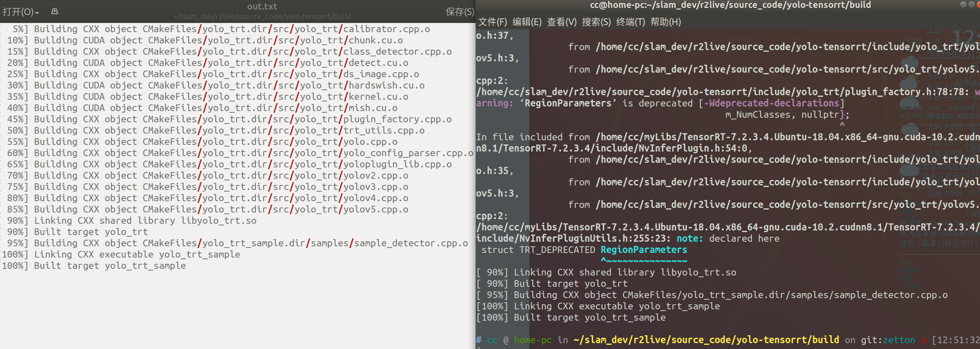Click the line building yolov5.cpp.o in gedit
Screen dimensions: 980x349
(205, 209)
